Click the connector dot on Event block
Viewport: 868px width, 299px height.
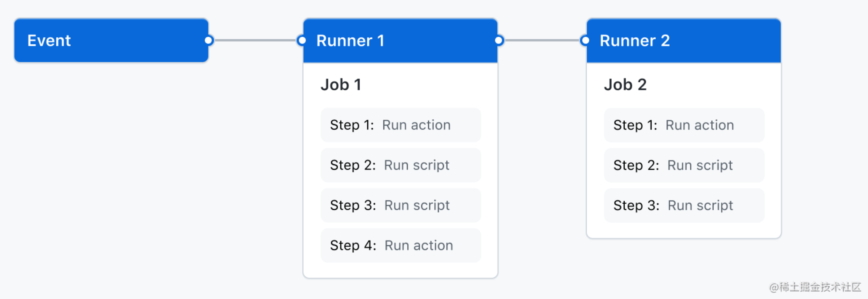coord(209,41)
